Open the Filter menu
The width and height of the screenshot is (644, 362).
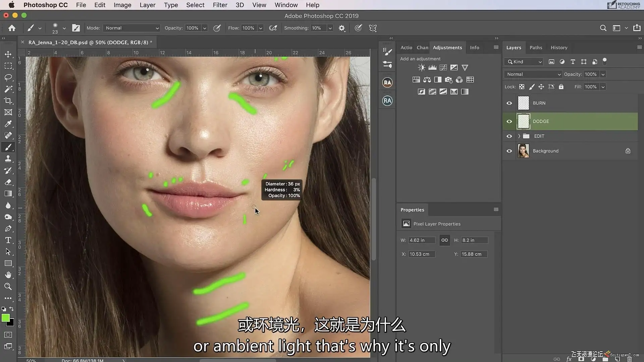(x=220, y=5)
